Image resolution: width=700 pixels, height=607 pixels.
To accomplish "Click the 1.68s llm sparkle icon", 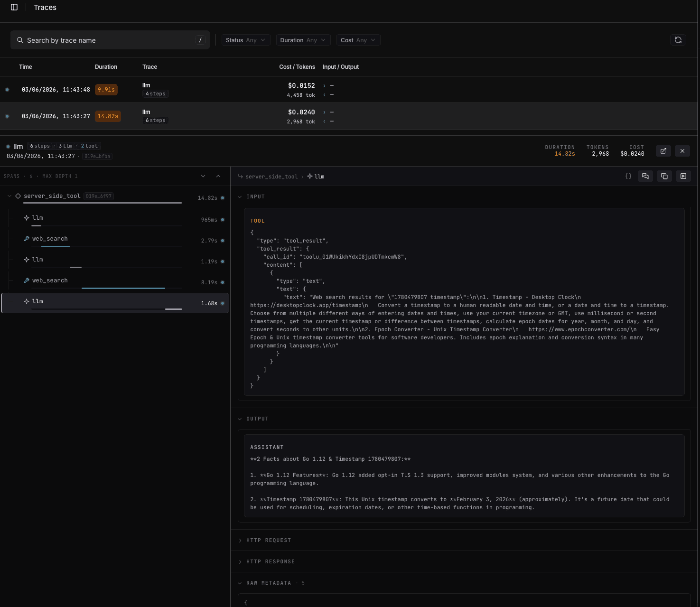I will point(27,301).
